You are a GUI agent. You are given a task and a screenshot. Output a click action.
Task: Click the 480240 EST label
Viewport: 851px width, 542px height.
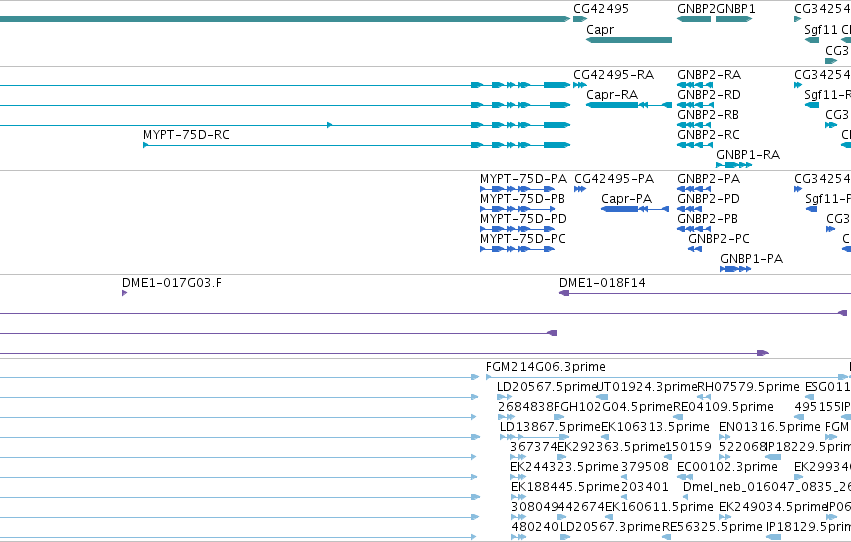535,527
